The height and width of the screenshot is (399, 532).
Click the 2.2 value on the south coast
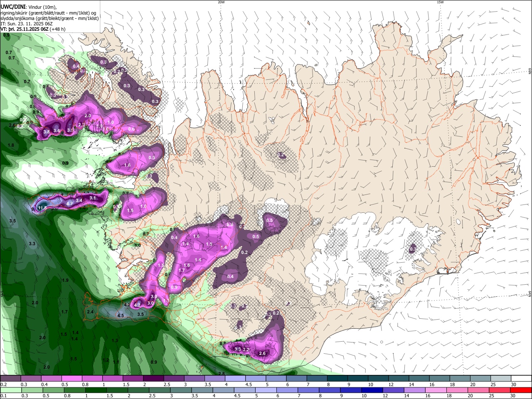[246, 350]
